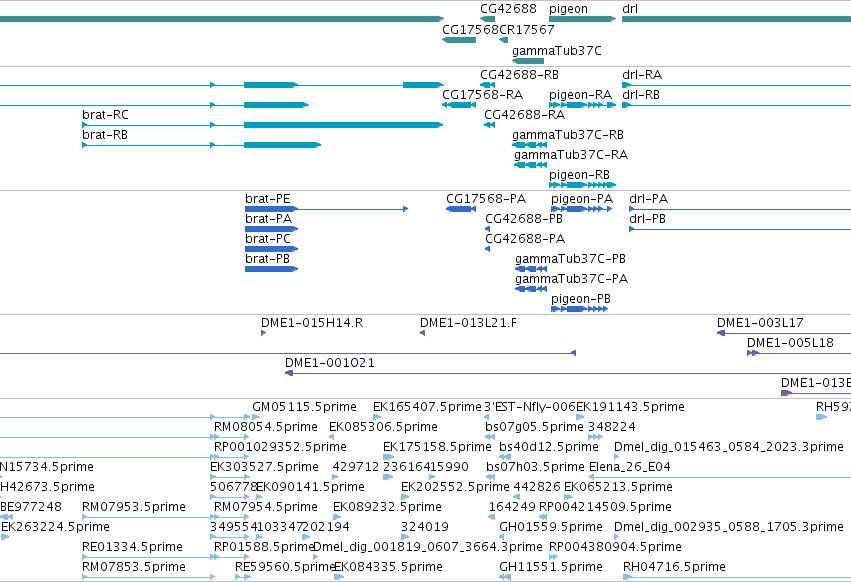The height and width of the screenshot is (582, 851).
Task: Select the EK191143.5prime EST label
Action: point(630,408)
